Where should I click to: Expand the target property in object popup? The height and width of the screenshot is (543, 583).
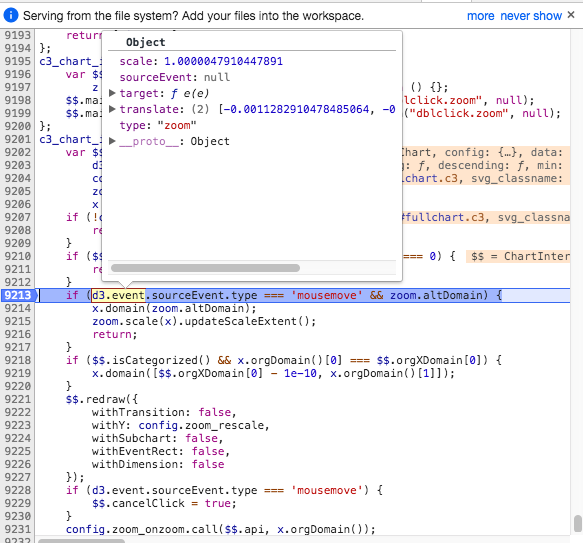(112, 93)
